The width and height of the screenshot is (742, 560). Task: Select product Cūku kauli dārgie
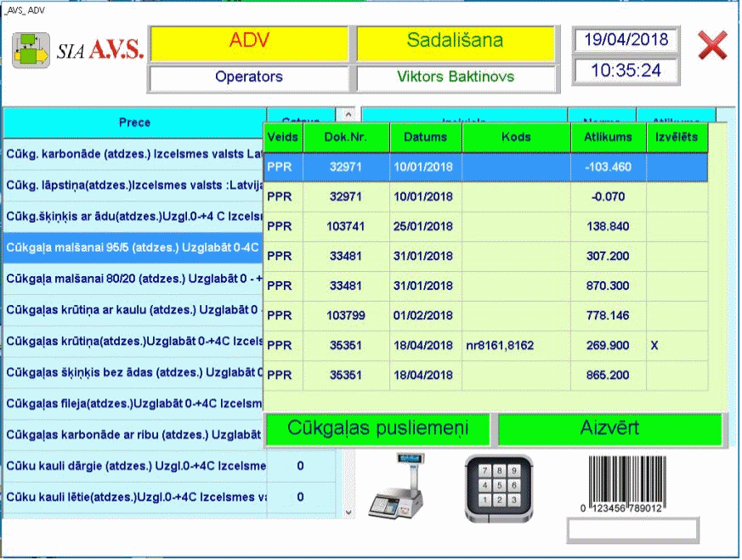coord(135,467)
